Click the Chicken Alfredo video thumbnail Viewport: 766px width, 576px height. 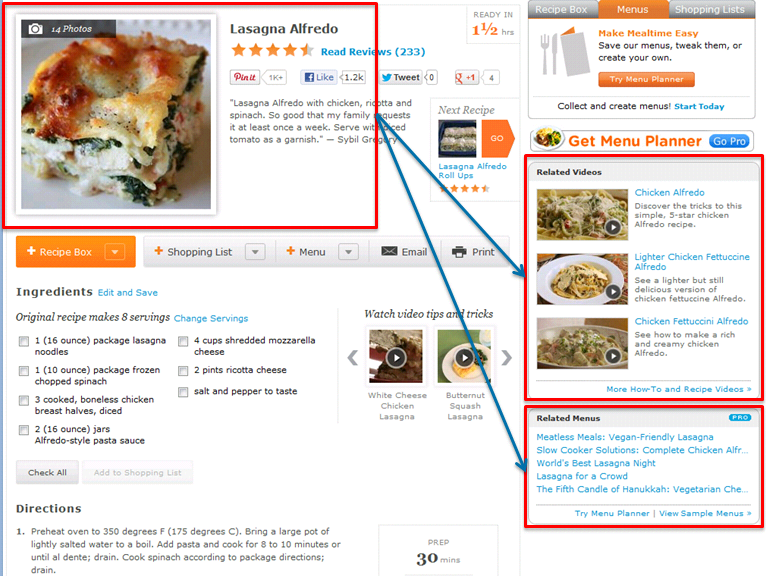(x=582, y=214)
